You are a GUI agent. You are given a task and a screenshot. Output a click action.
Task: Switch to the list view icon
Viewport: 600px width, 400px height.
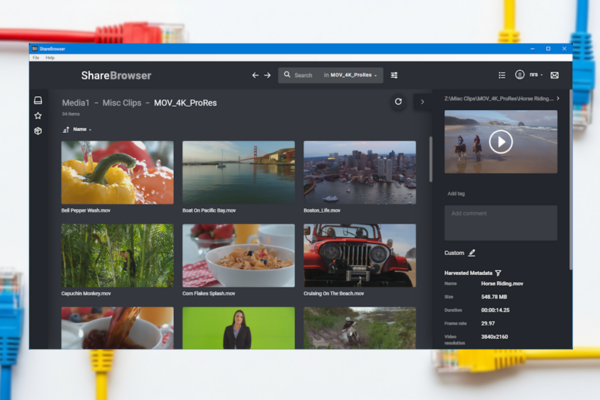coord(501,75)
